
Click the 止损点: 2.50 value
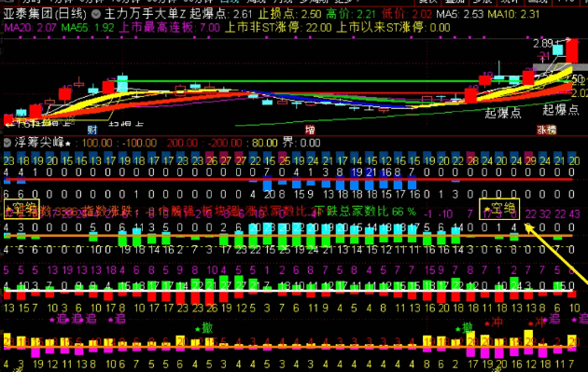click(290, 14)
